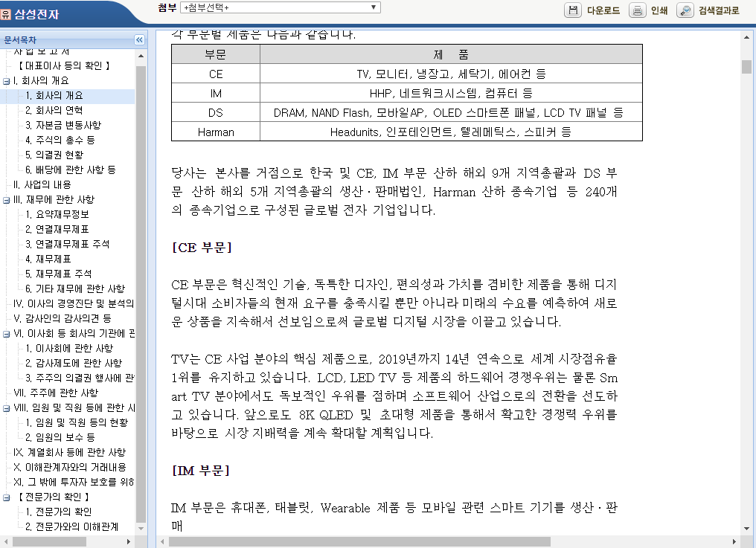Open '4. 재무제표' section
The width and height of the screenshot is (756, 548).
pos(48,260)
